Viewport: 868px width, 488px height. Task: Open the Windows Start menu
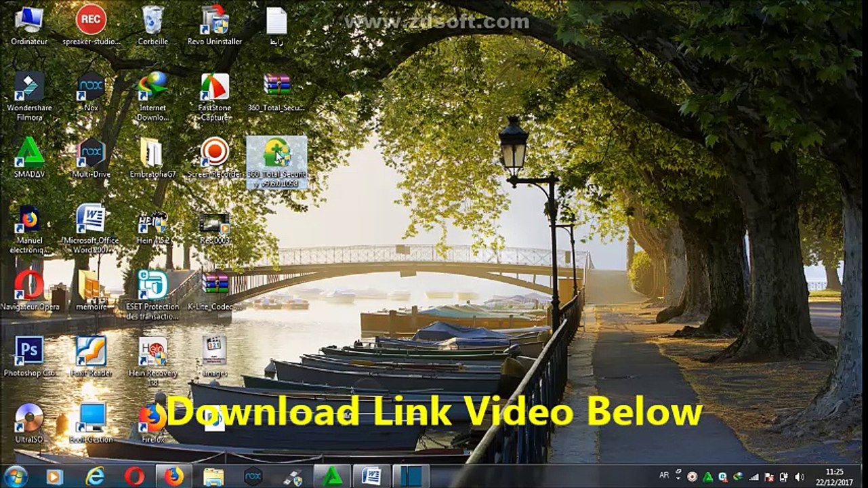[x=15, y=476]
